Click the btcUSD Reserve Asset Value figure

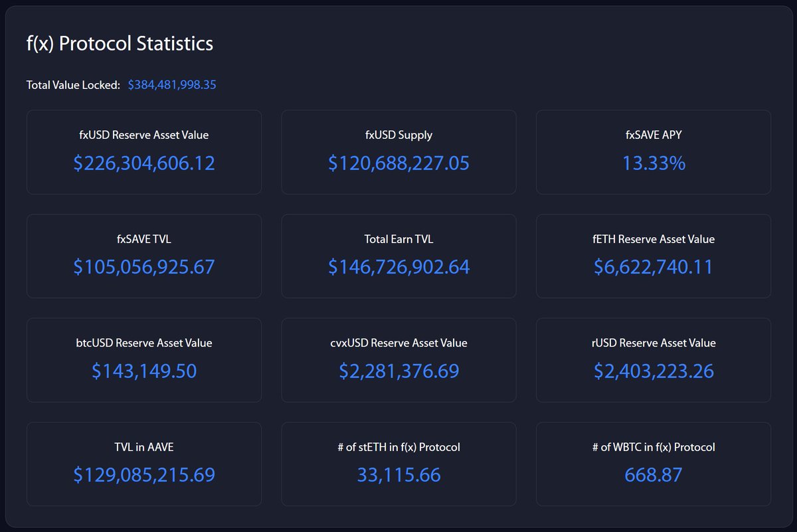coord(144,371)
